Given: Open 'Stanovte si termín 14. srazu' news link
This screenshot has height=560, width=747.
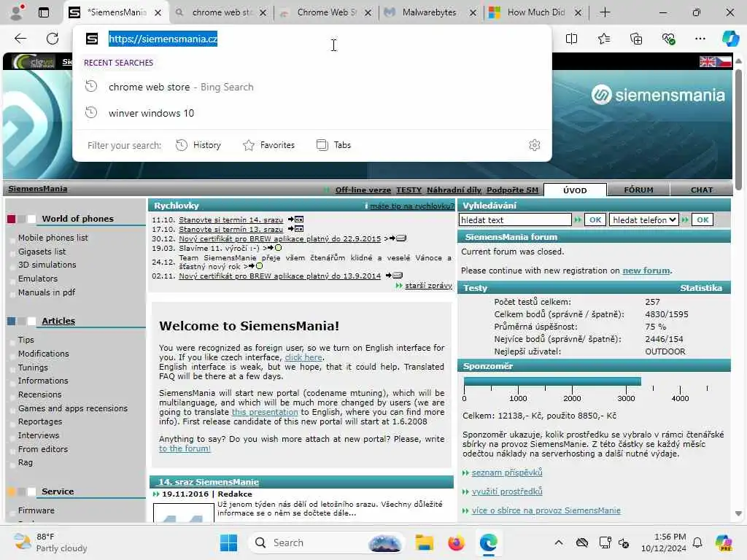Looking at the screenshot, I should (x=231, y=220).
